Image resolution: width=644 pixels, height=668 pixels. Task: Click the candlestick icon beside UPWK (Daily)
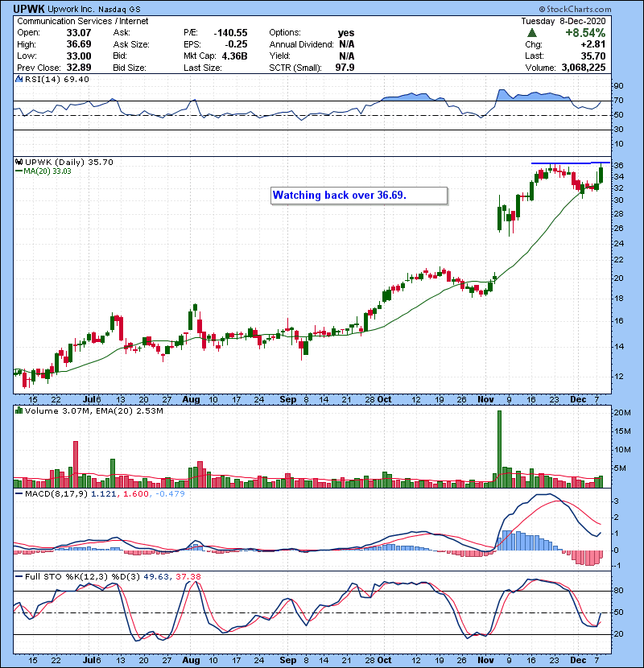[x=19, y=162]
